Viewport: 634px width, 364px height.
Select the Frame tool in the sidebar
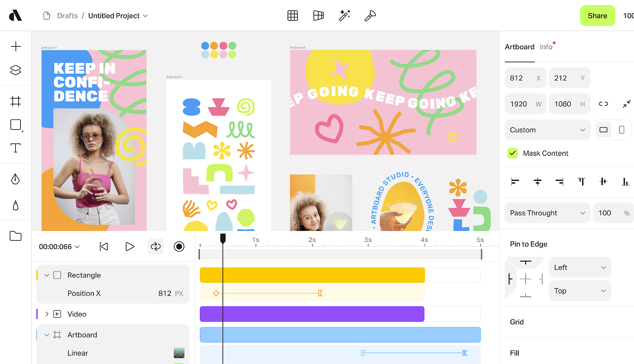[x=16, y=101]
